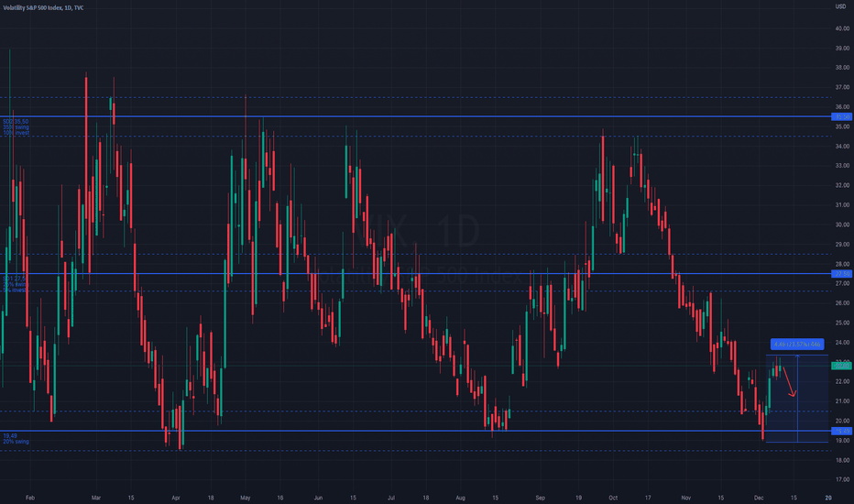
Task: Click the 29.00 price axis label
Action: [x=842, y=244]
